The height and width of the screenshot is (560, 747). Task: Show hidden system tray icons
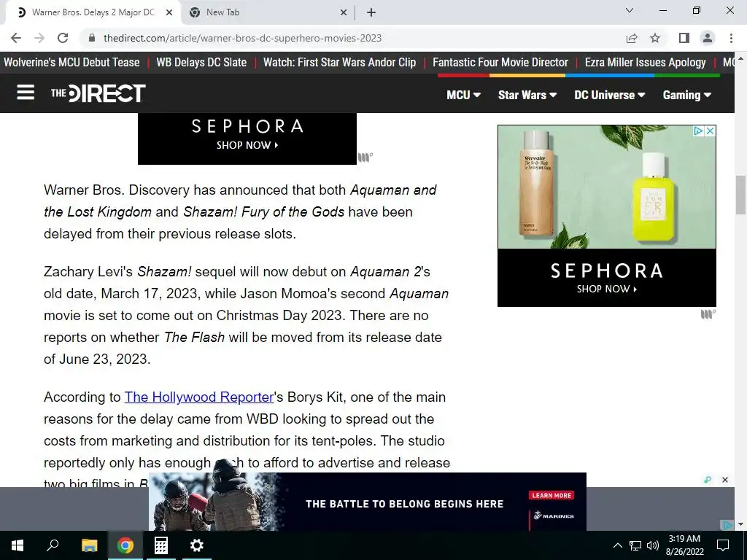pyautogui.click(x=617, y=545)
